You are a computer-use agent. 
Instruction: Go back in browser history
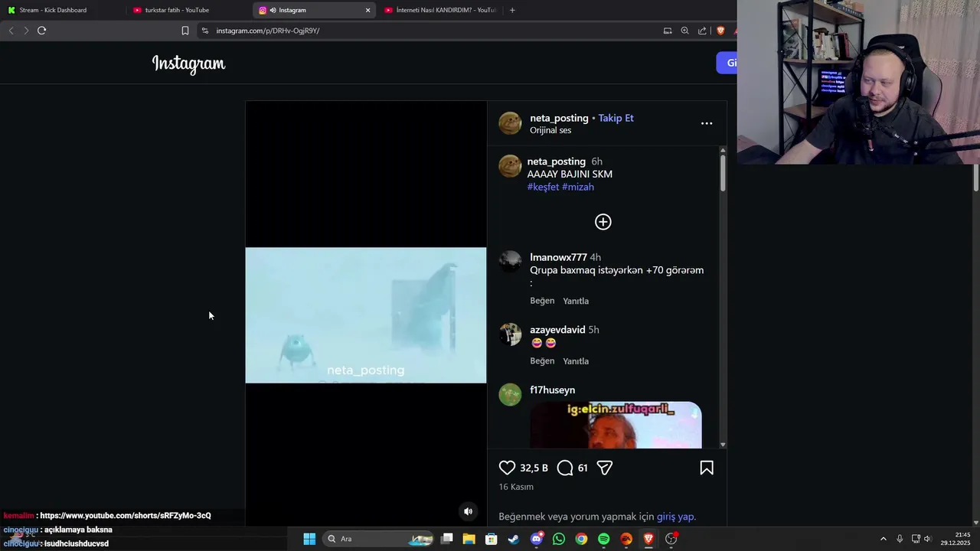11,31
